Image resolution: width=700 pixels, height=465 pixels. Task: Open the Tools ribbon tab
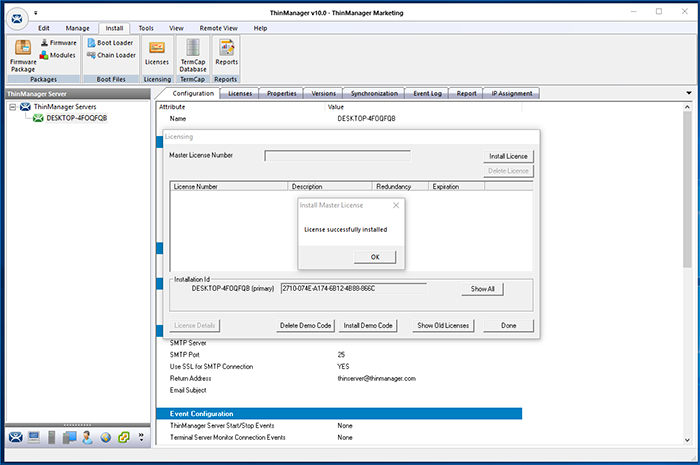pos(146,28)
